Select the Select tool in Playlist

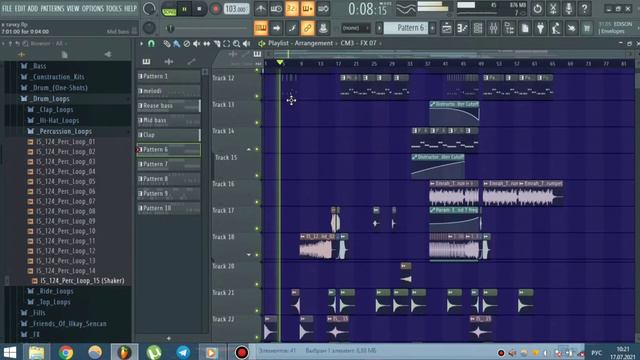(x=227, y=44)
